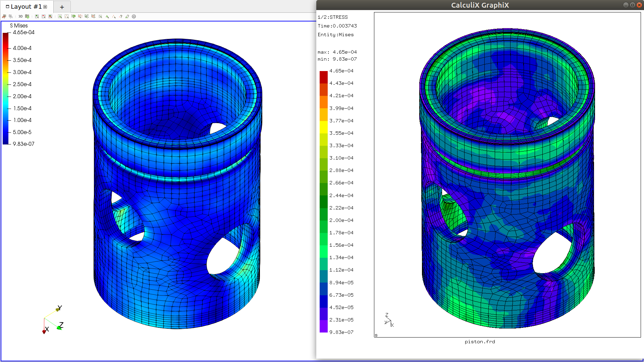Image resolution: width=644 pixels, height=362 pixels.
Task: Enable the add selection modifier
Action: [37, 16]
